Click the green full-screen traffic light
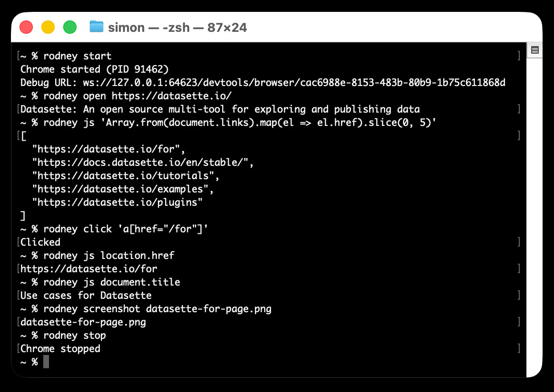 [x=70, y=27]
